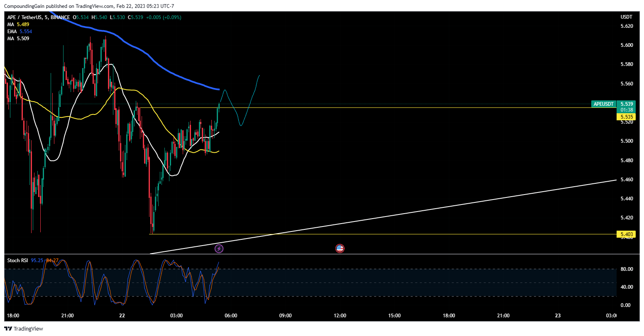
Task: Click the 5.580 price axis label
Action: point(626,64)
